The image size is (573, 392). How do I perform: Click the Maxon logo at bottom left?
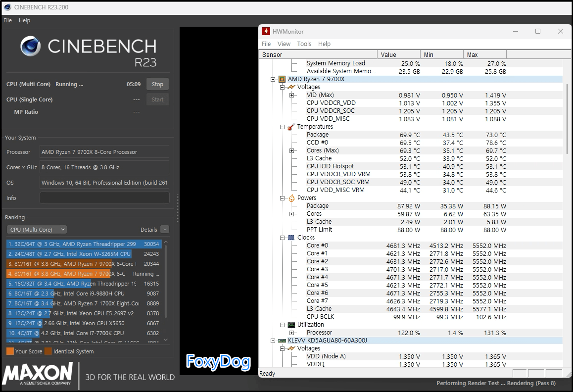(x=38, y=374)
